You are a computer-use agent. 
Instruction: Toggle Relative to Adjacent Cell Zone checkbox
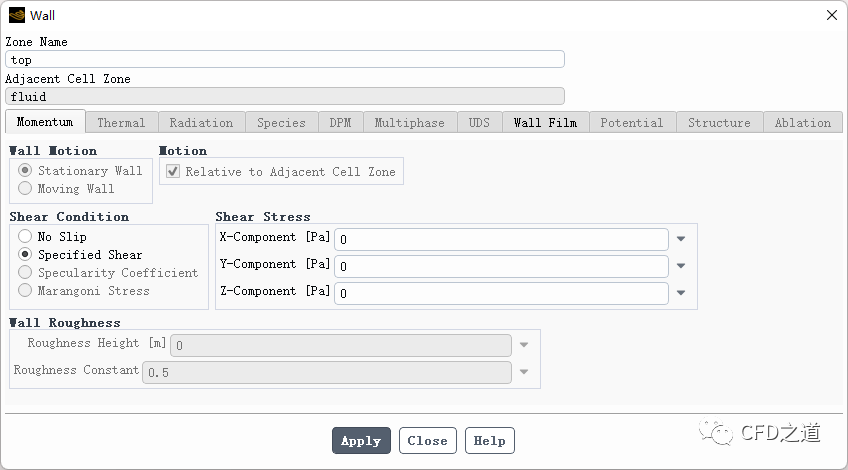tap(173, 172)
